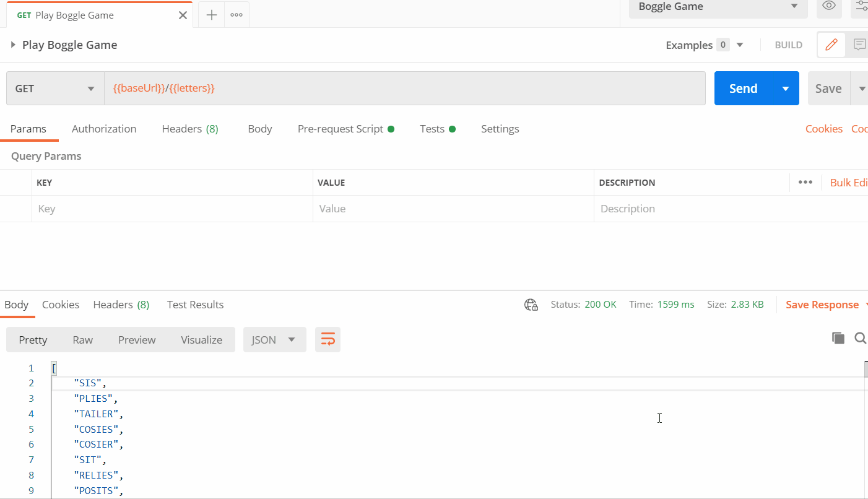Select the Raw view
868x499 pixels.
point(82,340)
